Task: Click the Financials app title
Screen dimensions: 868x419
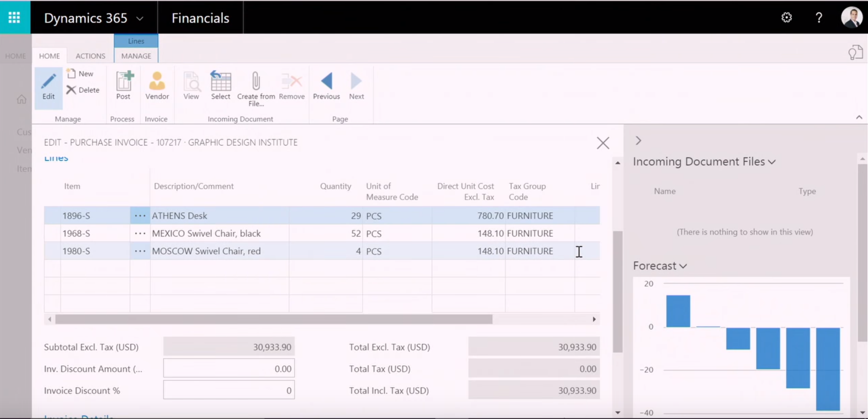Action: tap(200, 18)
